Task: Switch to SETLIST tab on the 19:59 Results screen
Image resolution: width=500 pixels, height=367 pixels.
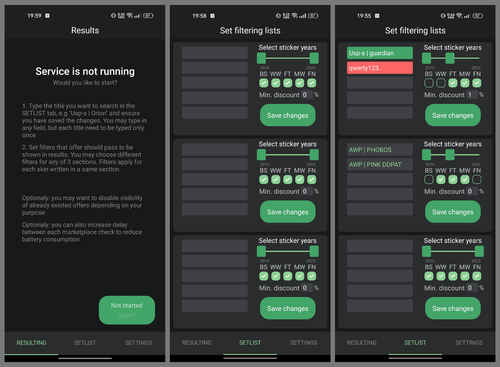Action: [x=85, y=343]
